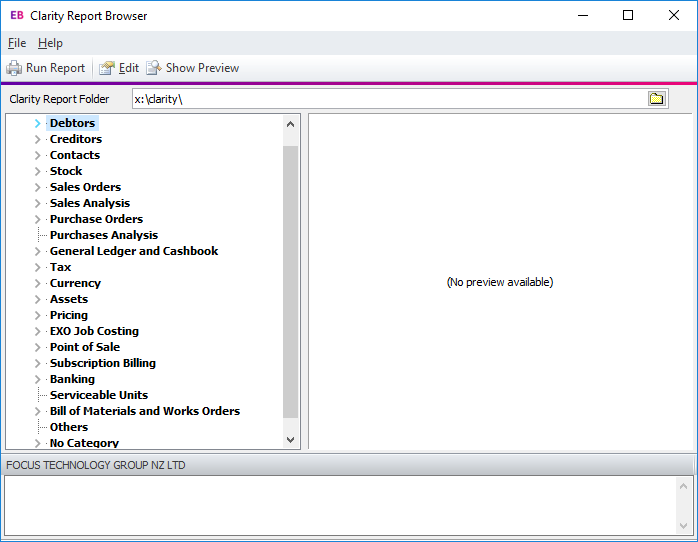Click the Edit report icon
This screenshot has height=542, width=698.
pos(106,68)
